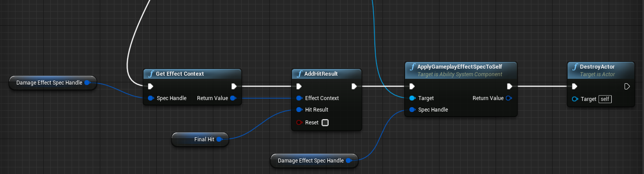Screen dimensions: 644x174
Task: Click the DestroyActor input execution pin
Action: [575, 86]
